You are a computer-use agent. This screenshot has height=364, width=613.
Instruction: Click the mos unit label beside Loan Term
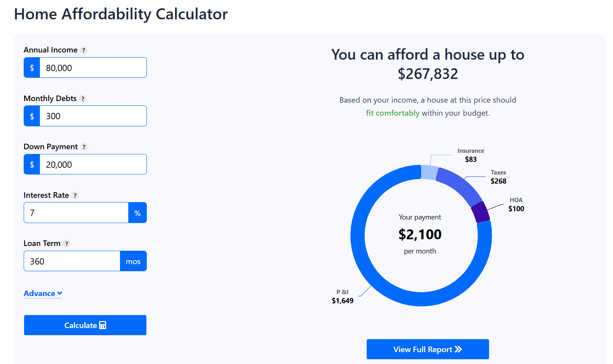click(133, 261)
